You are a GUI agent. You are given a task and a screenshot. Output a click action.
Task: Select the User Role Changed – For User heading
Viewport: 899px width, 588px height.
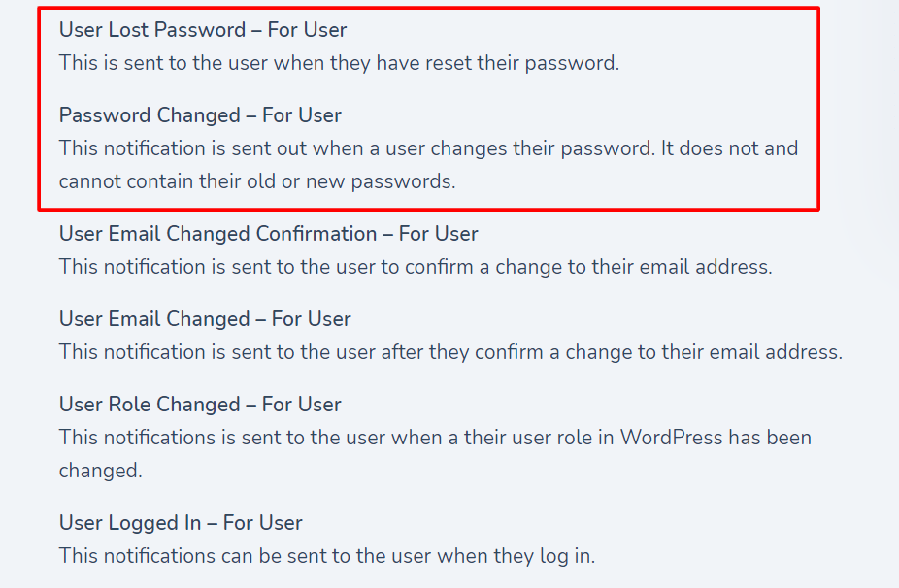[200, 405]
